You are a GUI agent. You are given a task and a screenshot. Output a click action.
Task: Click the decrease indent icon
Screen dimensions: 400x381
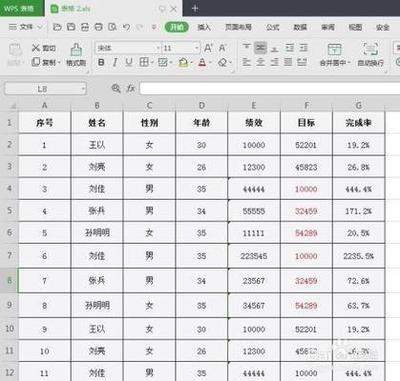pyautogui.click(x=289, y=48)
